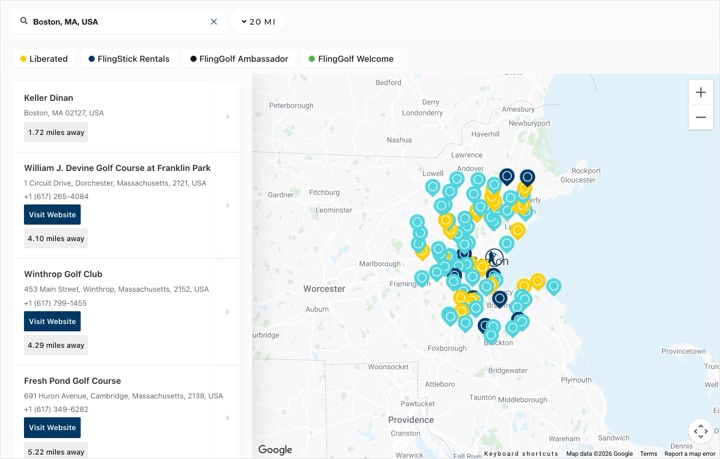This screenshot has height=459, width=720.
Task: Click phone number +1 (617) 799-1455
Action: [x=56, y=303]
